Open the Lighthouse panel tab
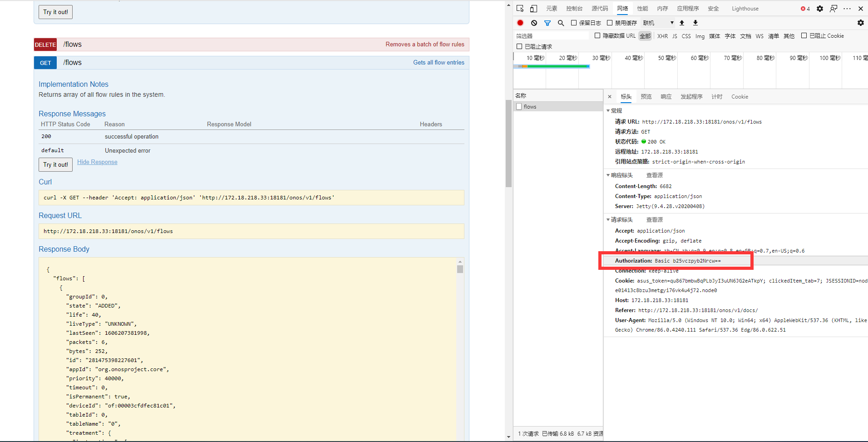Viewport: 868px width, 442px height. pos(745,8)
